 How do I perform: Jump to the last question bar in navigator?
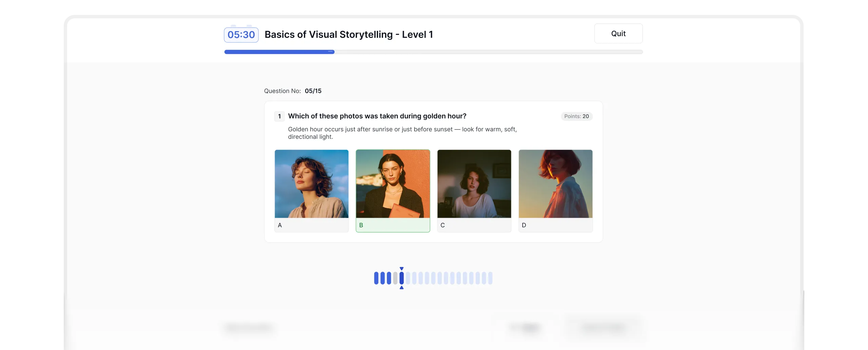pos(490,278)
